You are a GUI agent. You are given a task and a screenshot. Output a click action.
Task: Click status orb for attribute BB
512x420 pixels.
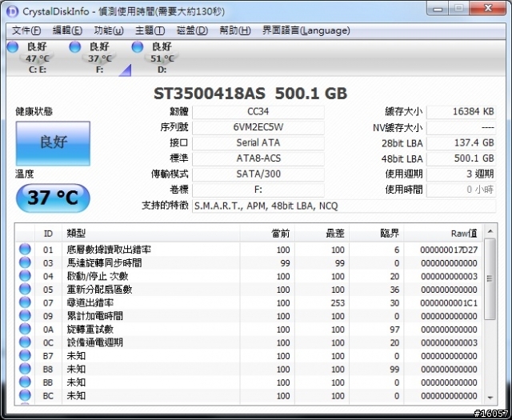pyautogui.click(x=25, y=382)
